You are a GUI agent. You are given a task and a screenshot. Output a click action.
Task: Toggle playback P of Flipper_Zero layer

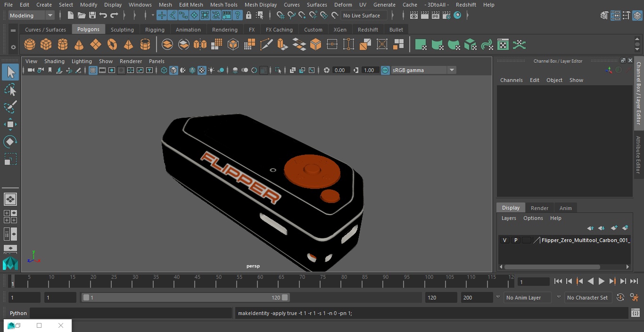[x=516, y=240]
